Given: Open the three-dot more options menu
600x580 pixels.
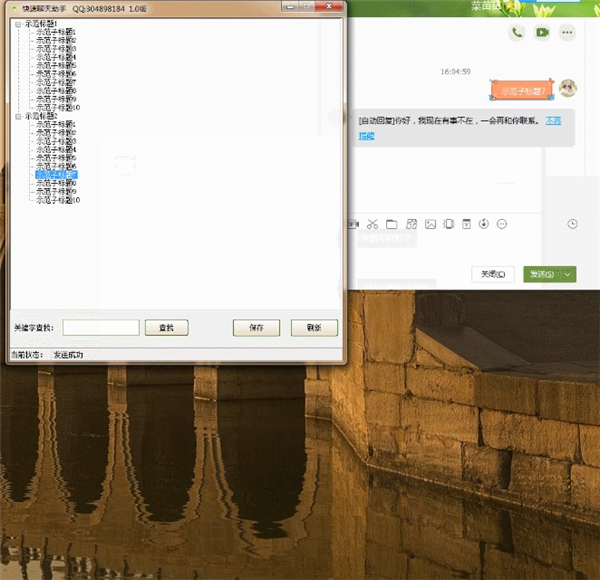Looking at the screenshot, I should 567,32.
